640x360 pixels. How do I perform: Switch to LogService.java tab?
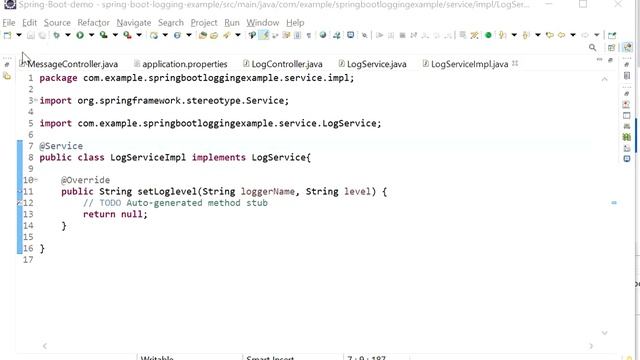pos(373,64)
